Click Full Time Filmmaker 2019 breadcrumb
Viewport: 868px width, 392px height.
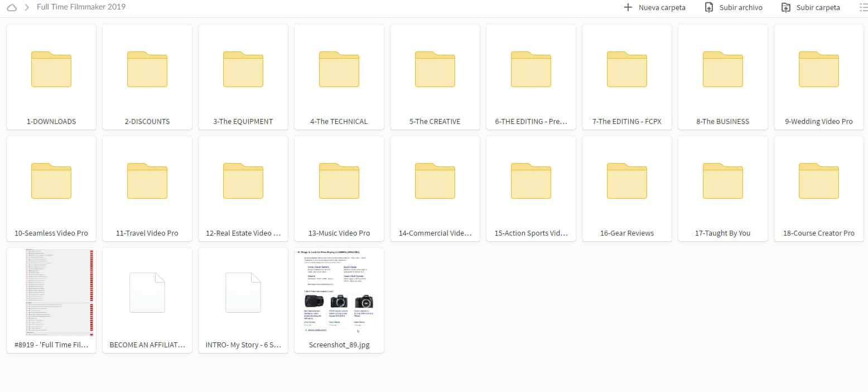[x=81, y=7]
